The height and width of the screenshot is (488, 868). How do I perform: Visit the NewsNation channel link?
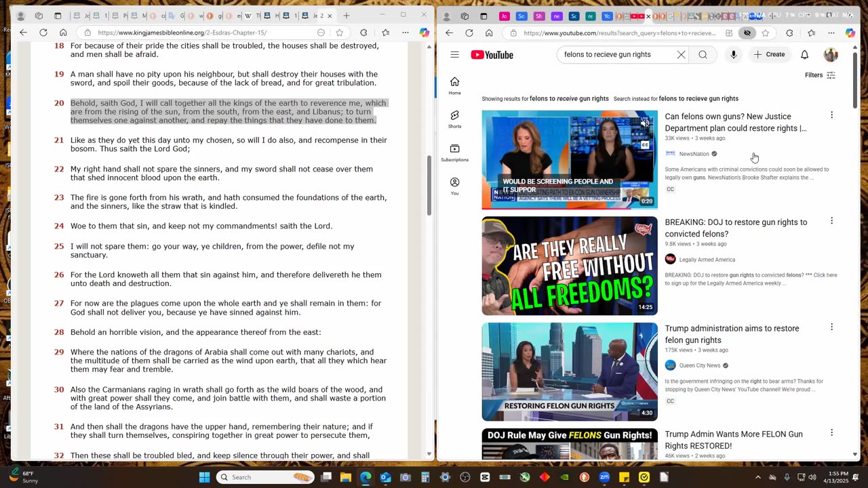(x=694, y=154)
